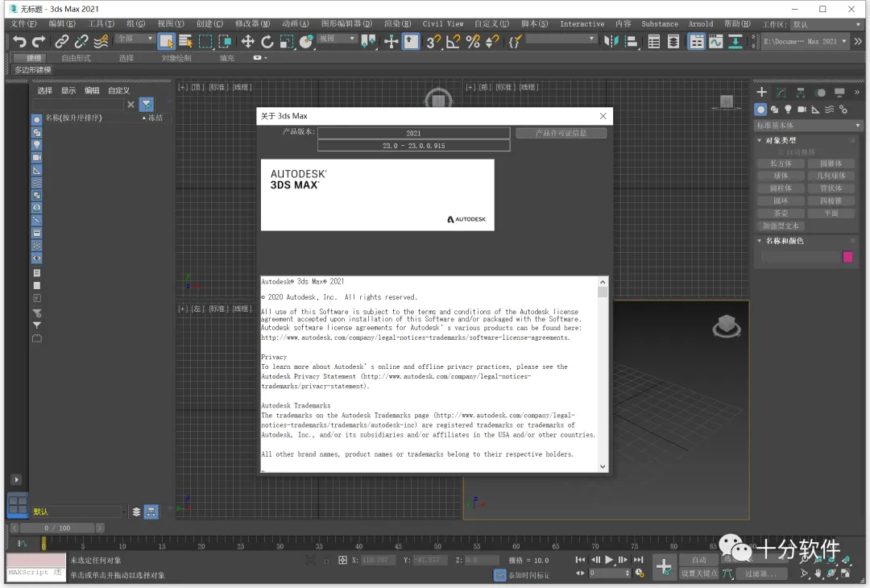Select the Unlink Selection tool
The width and height of the screenshot is (870, 588).
click(x=81, y=42)
